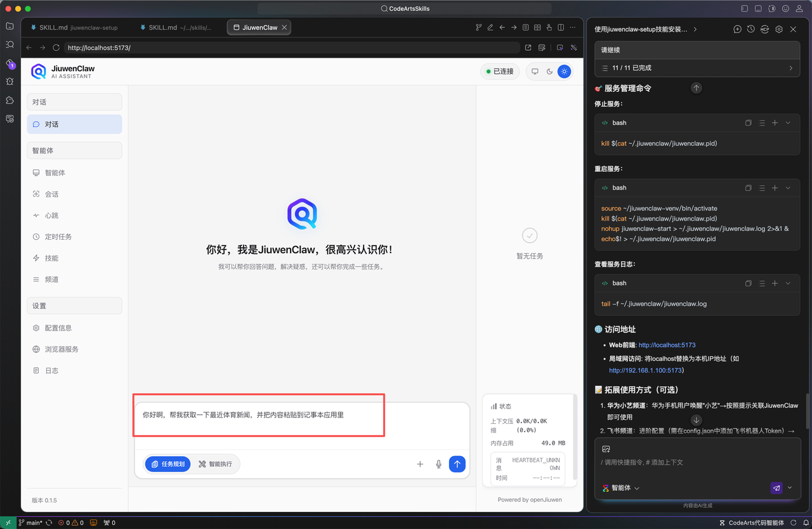
Task: Click the 已连接 connection status badge
Action: tap(500, 72)
